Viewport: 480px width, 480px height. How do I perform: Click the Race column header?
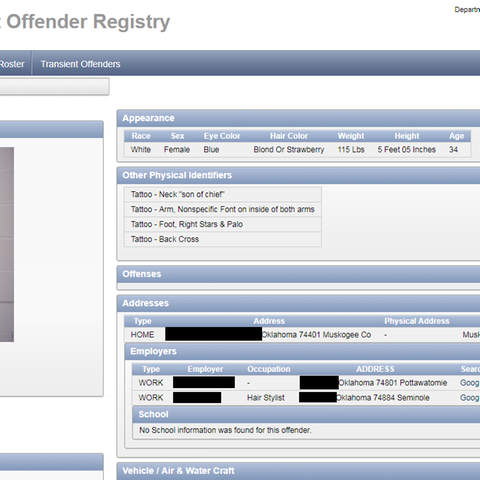[141, 136]
